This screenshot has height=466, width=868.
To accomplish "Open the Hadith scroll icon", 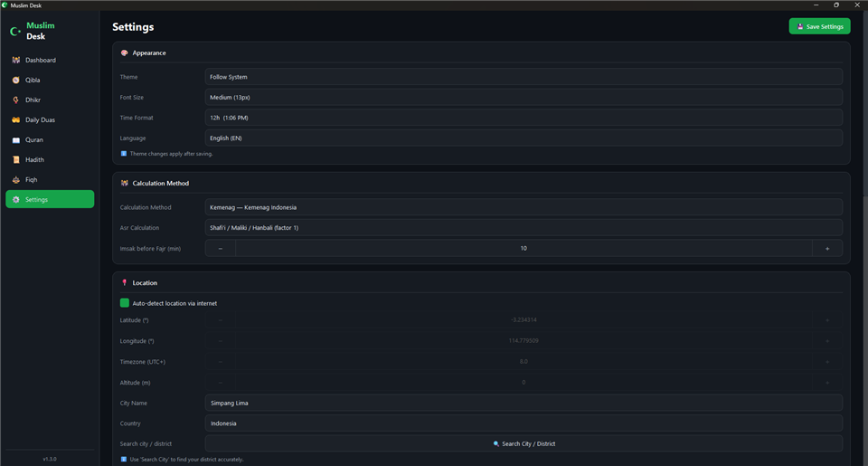I will click(x=16, y=159).
